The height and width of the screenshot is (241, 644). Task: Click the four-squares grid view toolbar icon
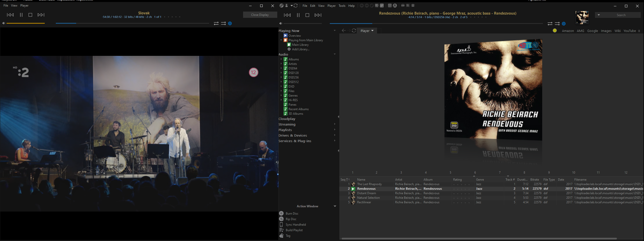click(x=413, y=6)
